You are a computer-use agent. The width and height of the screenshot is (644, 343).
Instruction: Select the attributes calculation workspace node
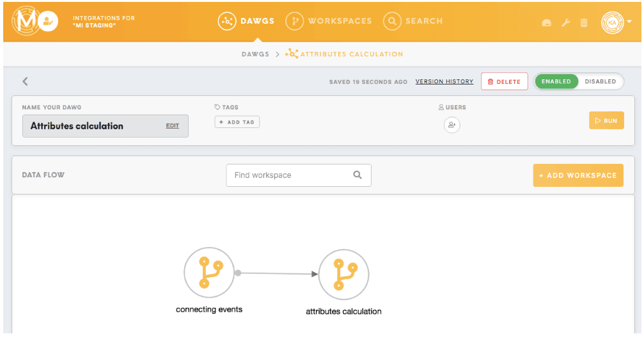(343, 275)
